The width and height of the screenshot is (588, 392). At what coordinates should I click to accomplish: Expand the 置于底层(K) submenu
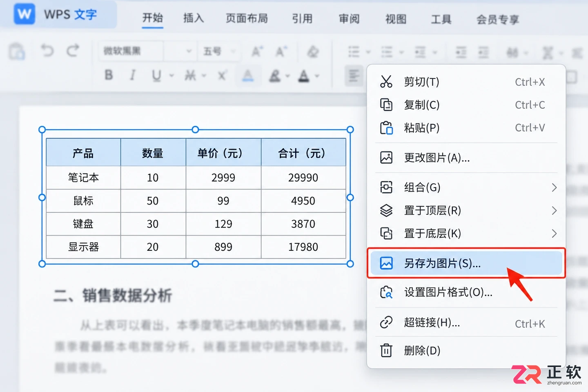tap(554, 234)
